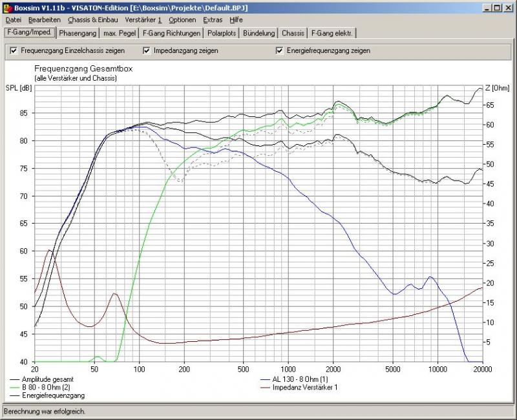
Task: Switch to the Bündelung tab
Action: click(x=259, y=34)
